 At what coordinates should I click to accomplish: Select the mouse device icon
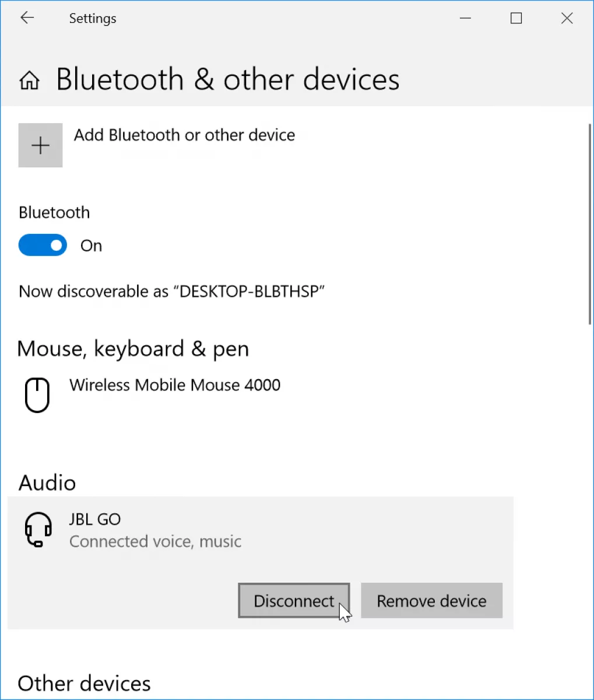click(37, 395)
